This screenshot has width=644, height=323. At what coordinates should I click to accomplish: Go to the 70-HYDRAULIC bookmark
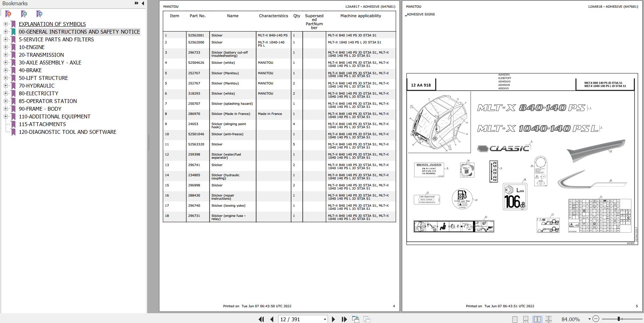pyautogui.click(x=37, y=86)
